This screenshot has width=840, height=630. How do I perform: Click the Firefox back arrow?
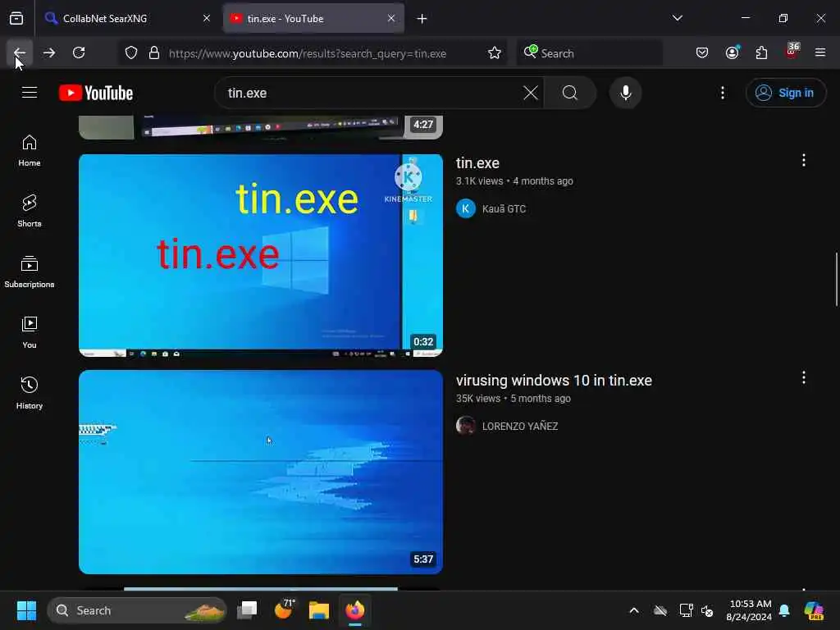pyautogui.click(x=20, y=53)
